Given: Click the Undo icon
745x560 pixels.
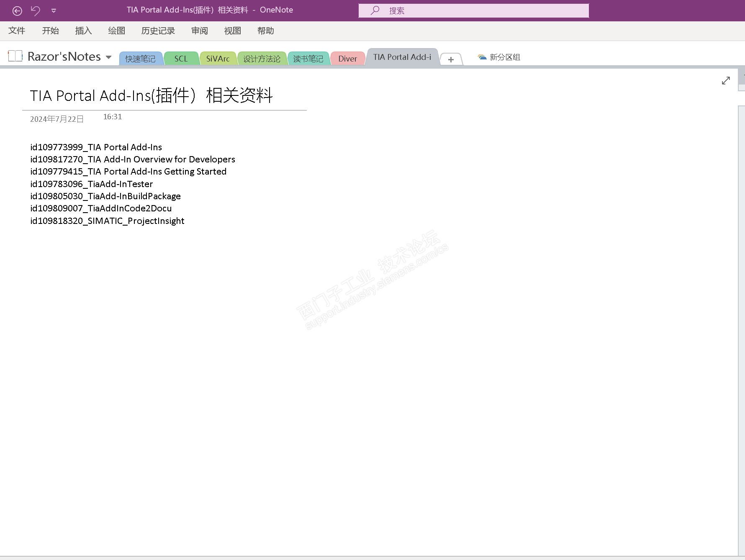Looking at the screenshot, I should point(36,10).
